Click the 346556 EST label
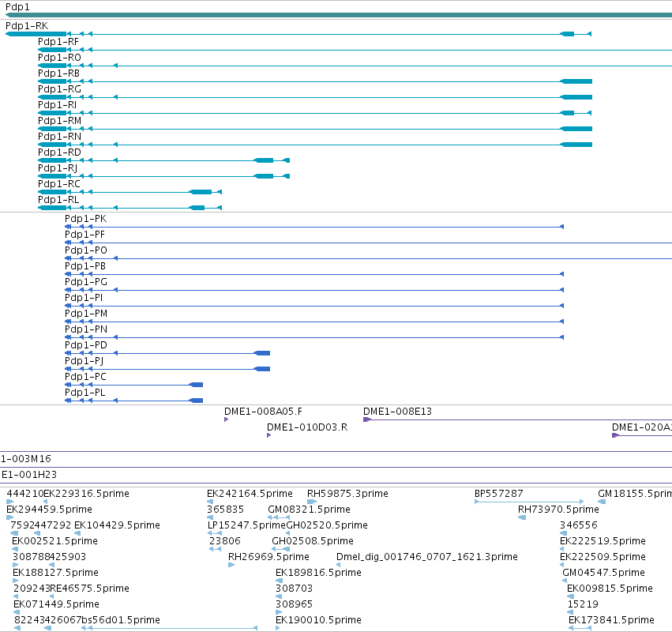Screen dimensions: 672x632 pyautogui.click(x=579, y=525)
